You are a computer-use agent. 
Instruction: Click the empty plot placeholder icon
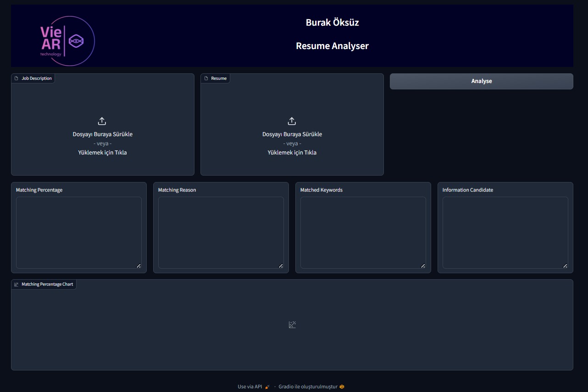[x=292, y=325]
